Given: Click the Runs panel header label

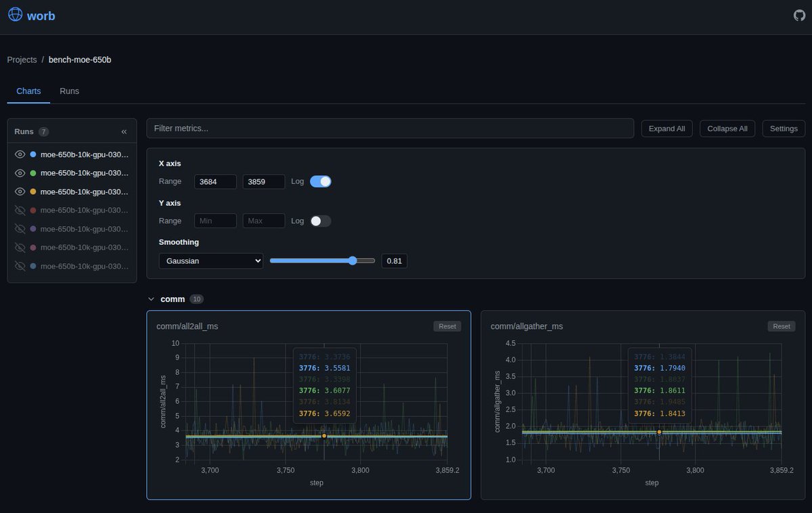Looking at the screenshot, I should 24,131.
